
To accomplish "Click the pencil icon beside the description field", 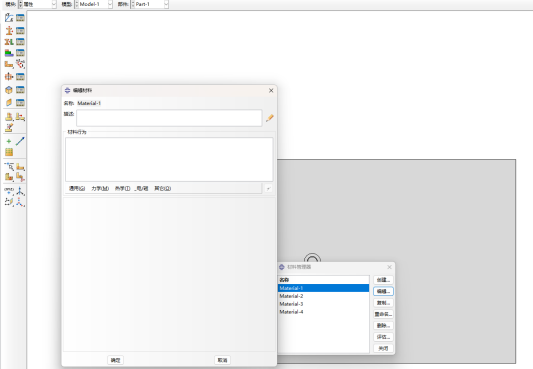I will pyautogui.click(x=270, y=118).
